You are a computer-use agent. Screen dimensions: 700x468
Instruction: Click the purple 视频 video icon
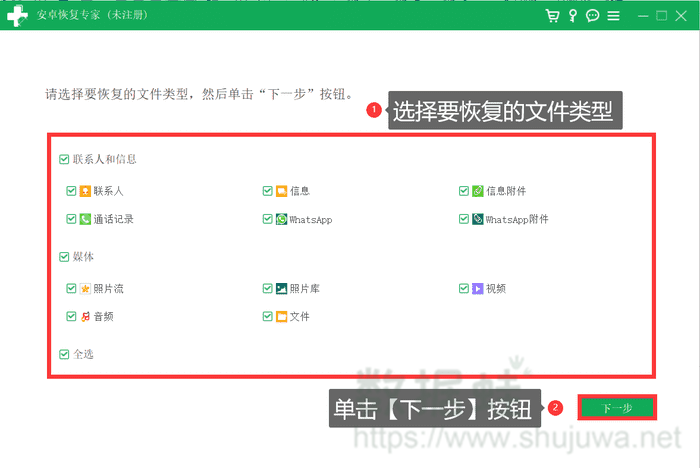tap(478, 289)
